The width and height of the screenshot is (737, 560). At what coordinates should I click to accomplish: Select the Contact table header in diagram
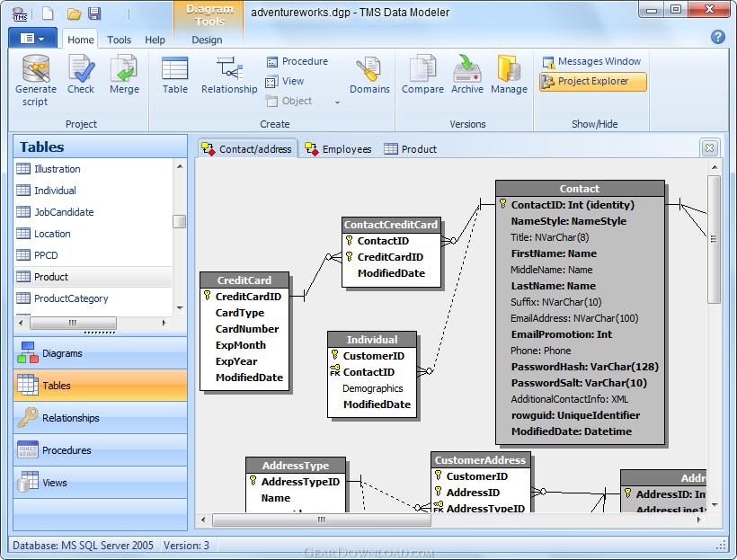580,189
